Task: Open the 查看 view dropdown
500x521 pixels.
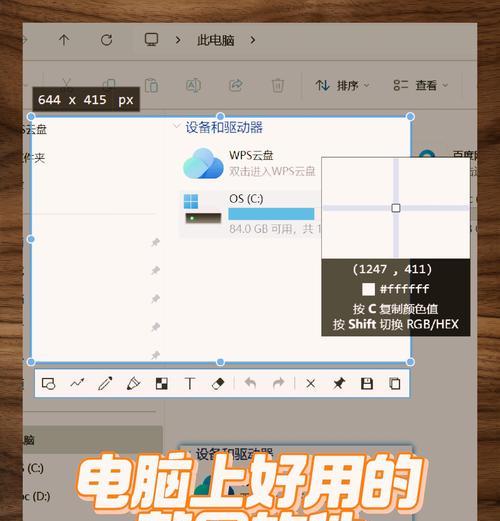Action: click(x=421, y=86)
